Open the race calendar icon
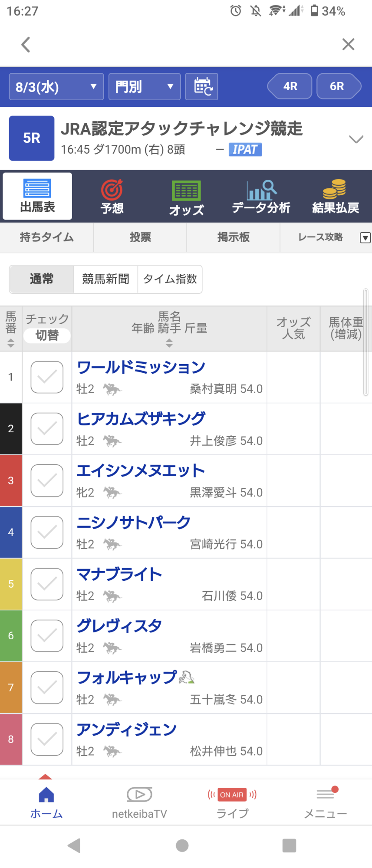This screenshot has height=868, width=372. [202, 87]
